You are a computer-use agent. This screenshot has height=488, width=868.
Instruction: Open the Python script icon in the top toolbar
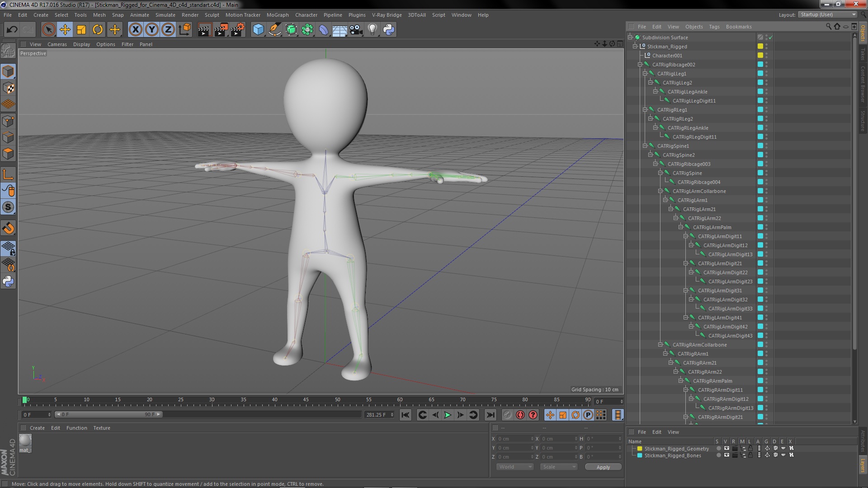pos(389,30)
